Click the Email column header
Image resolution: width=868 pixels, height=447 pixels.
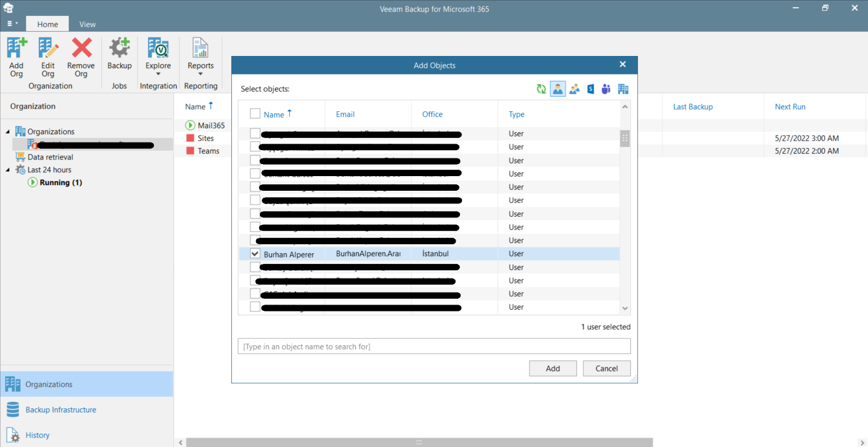[x=345, y=114]
